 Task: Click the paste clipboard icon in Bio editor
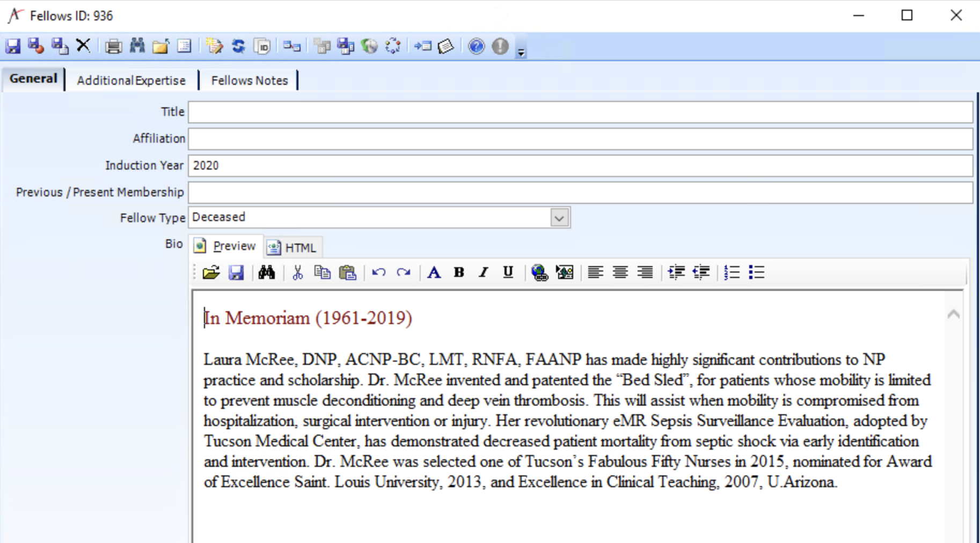348,273
